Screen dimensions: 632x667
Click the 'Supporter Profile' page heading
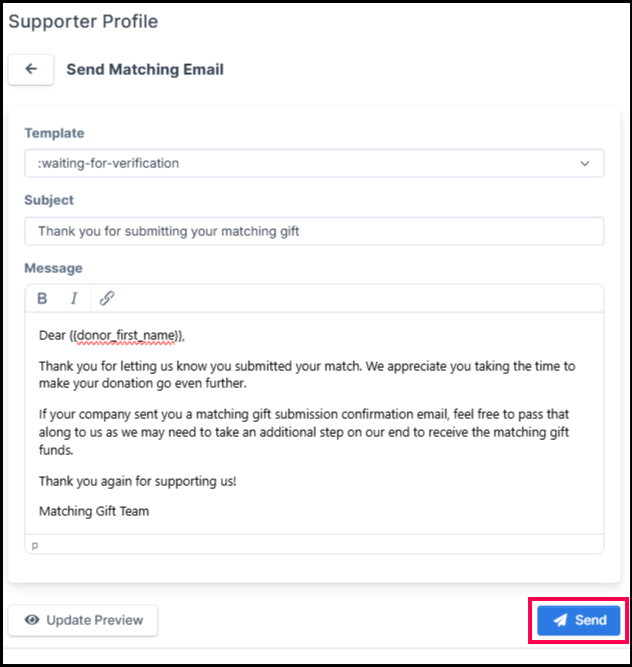point(83,21)
